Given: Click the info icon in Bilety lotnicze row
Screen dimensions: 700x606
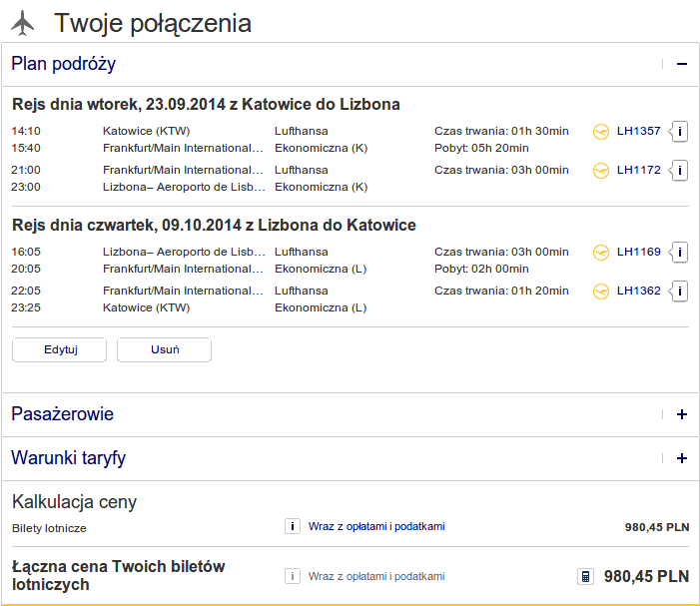Looking at the screenshot, I should tap(293, 526).
